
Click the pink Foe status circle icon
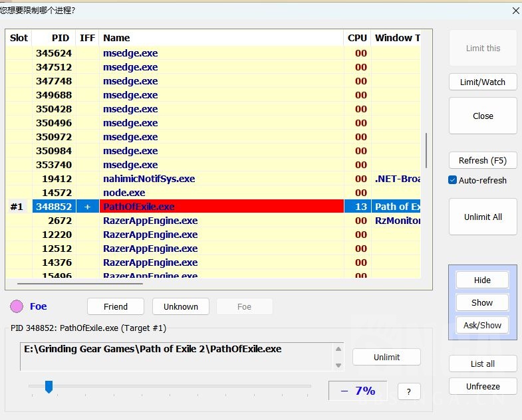tap(17, 306)
